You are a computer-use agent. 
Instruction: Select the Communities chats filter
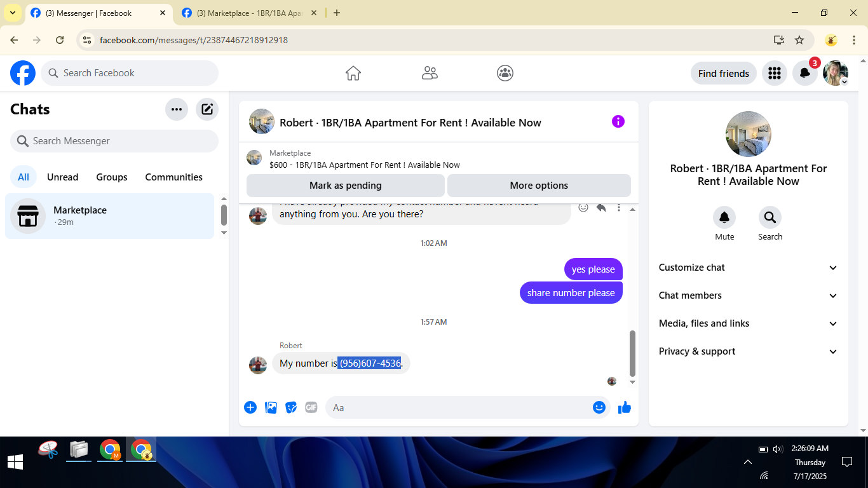pos(174,177)
